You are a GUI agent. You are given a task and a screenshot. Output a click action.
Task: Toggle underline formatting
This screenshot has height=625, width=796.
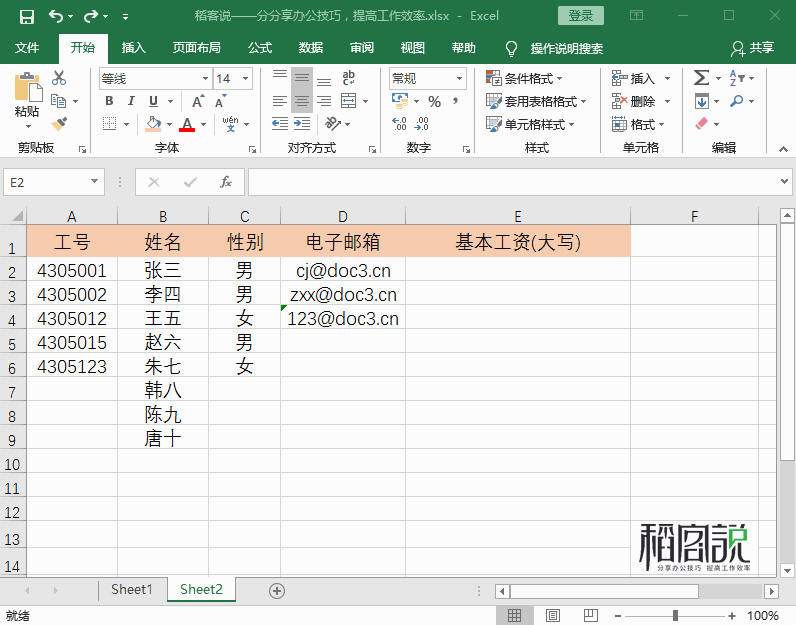tap(153, 101)
